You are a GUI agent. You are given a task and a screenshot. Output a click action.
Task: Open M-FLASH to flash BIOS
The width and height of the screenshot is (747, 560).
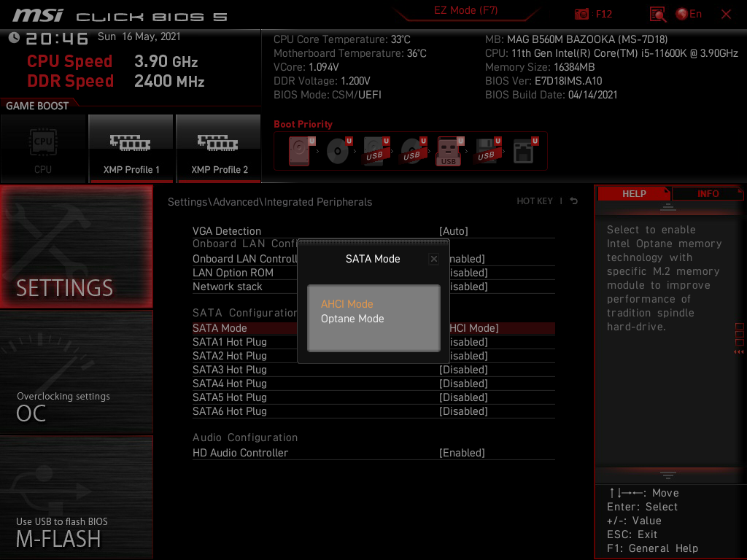76,497
